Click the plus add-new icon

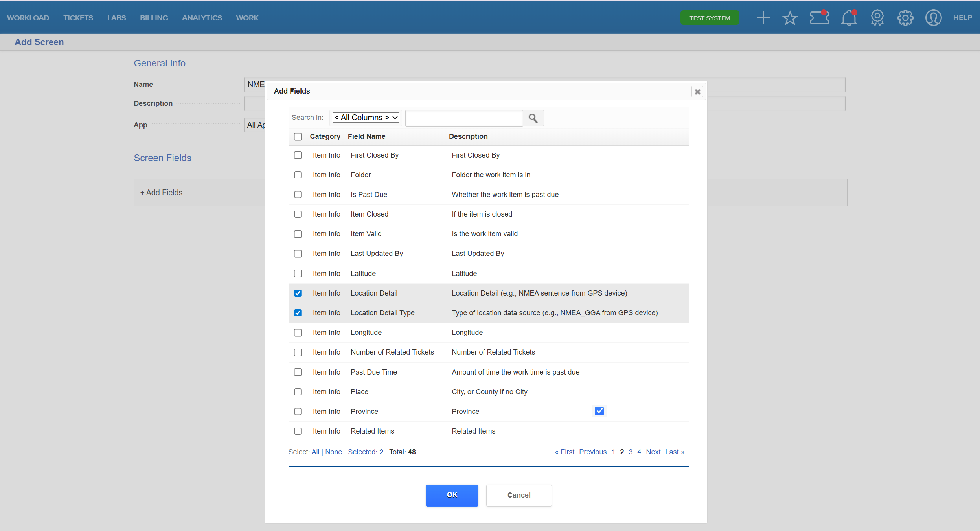click(x=763, y=18)
